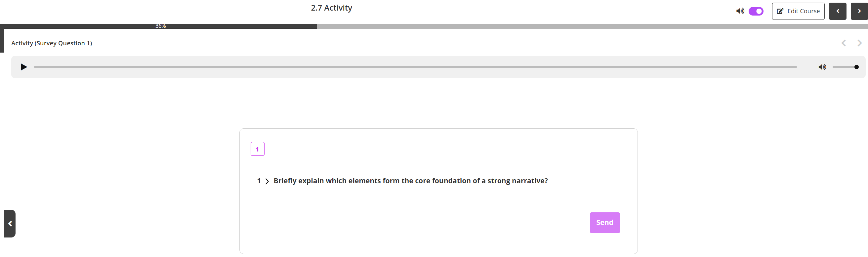The width and height of the screenshot is (868, 257).
Task: Click the narrative question text
Action: (x=410, y=181)
